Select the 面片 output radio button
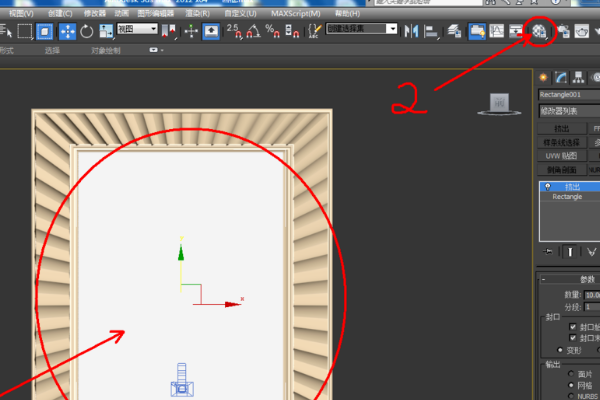Screen dimensions: 600x400 tap(571, 374)
